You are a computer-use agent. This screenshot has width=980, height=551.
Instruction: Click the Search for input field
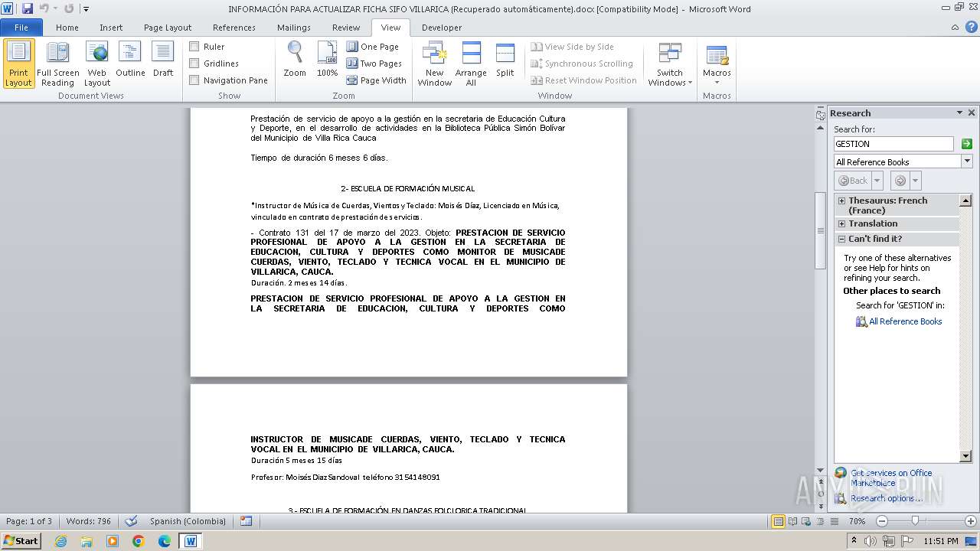(x=893, y=144)
